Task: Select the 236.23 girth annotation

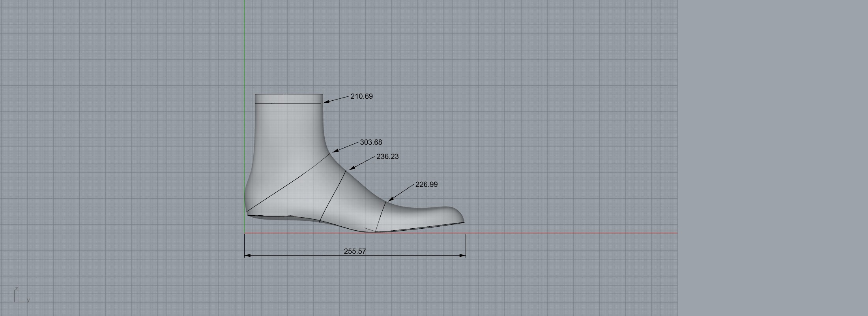Action: pos(387,156)
